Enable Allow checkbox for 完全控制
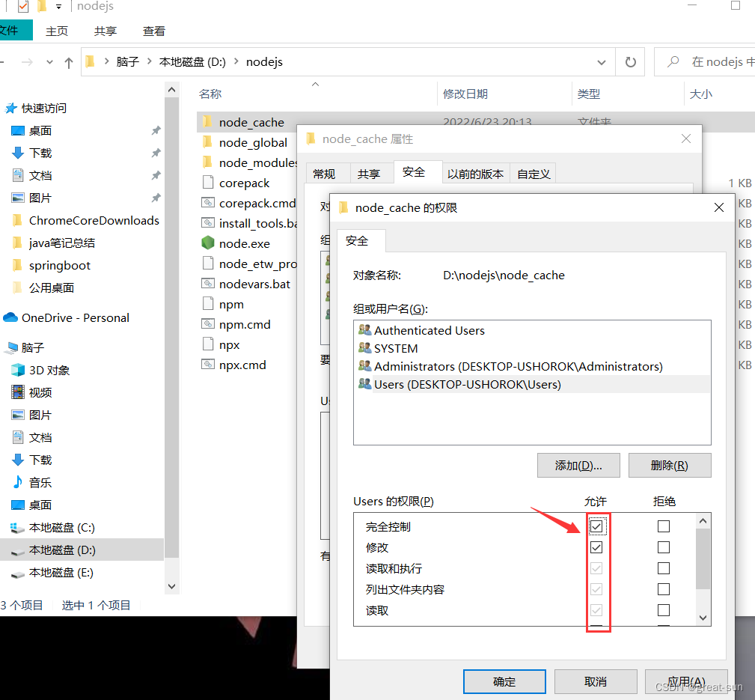The height and width of the screenshot is (700, 755). point(596,526)
